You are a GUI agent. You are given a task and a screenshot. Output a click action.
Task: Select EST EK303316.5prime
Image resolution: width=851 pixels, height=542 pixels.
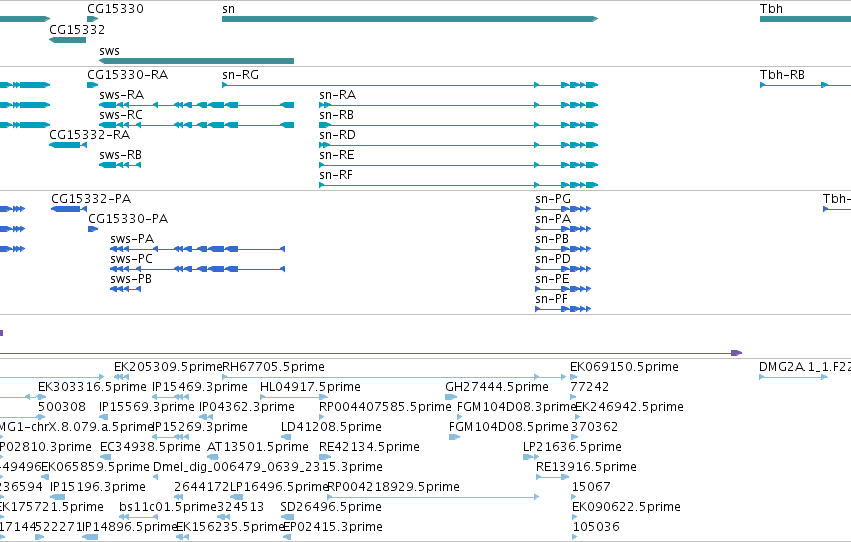pos(42,397)
